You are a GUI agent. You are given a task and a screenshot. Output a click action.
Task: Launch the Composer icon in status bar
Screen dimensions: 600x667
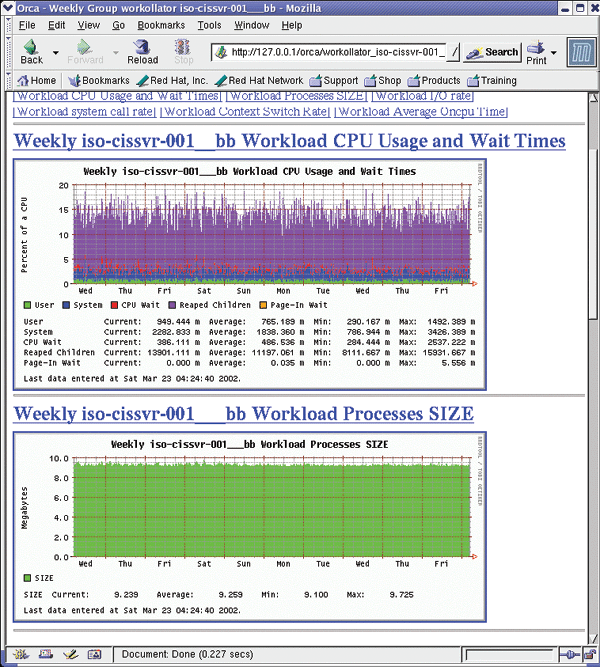click(x=70, y=655)
